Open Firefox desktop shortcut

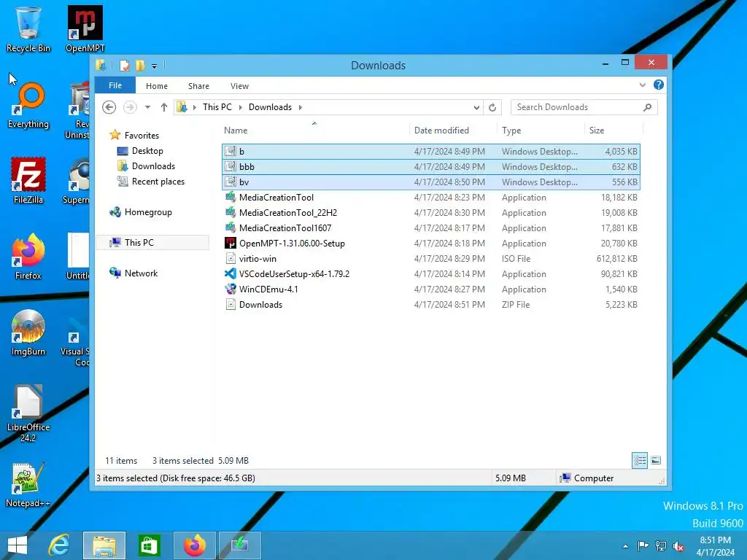28,257
